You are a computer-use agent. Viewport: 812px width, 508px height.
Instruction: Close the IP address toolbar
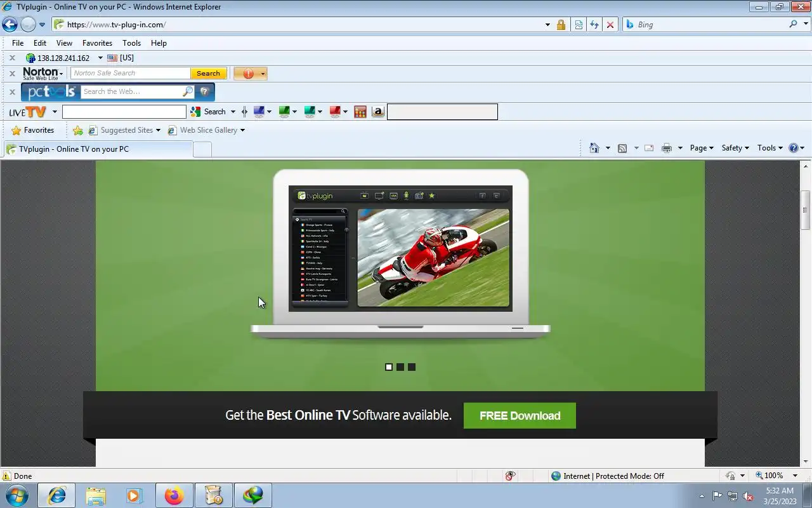point(11,58)
